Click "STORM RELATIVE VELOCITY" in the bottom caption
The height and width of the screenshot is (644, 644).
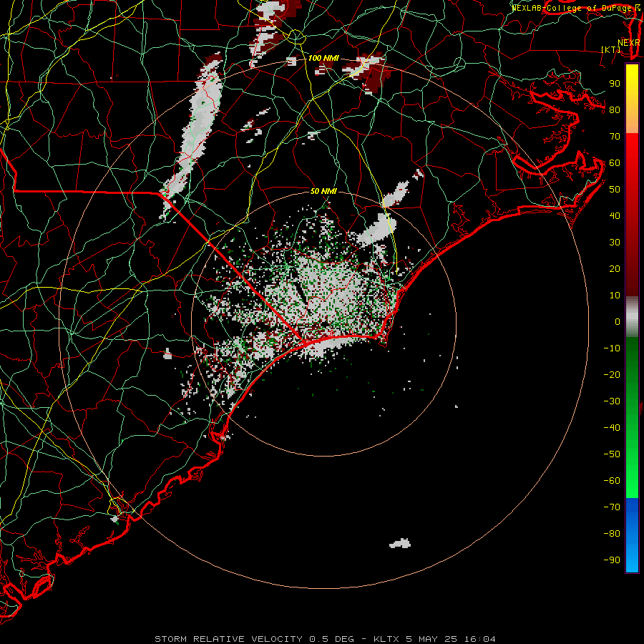228,639
